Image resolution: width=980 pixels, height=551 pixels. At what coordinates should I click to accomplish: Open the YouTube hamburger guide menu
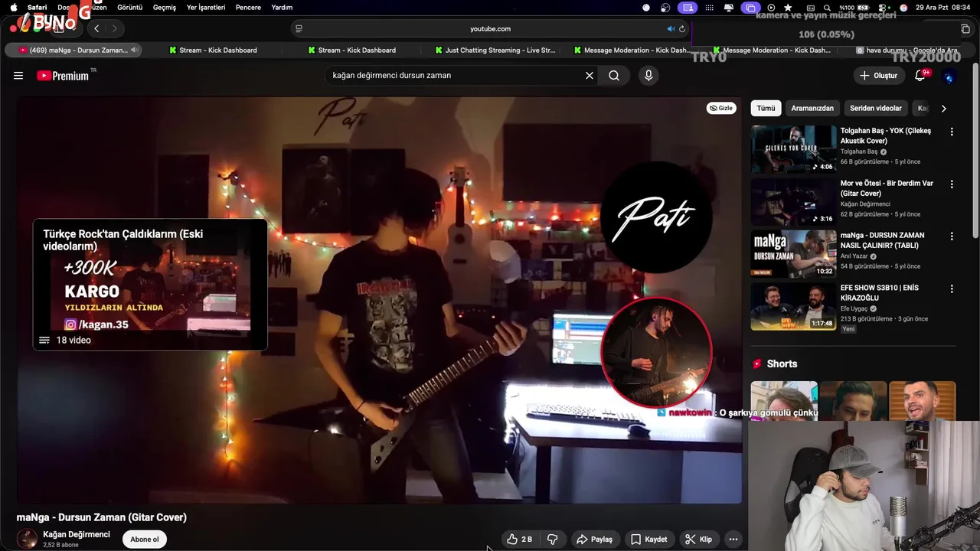(18, 76)
